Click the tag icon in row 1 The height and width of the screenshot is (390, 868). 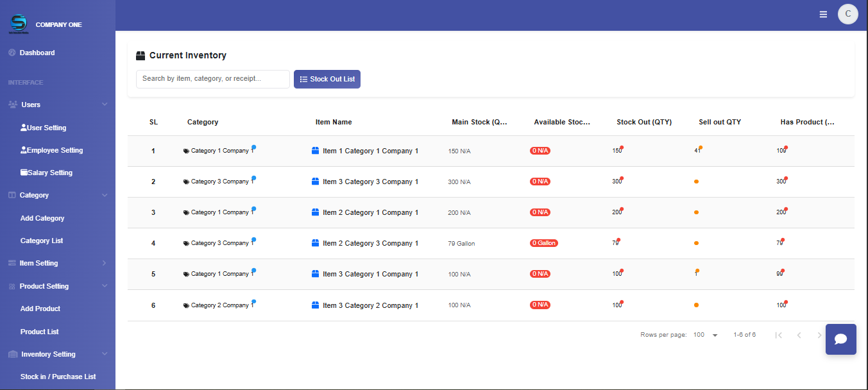(x=186, y=151)
